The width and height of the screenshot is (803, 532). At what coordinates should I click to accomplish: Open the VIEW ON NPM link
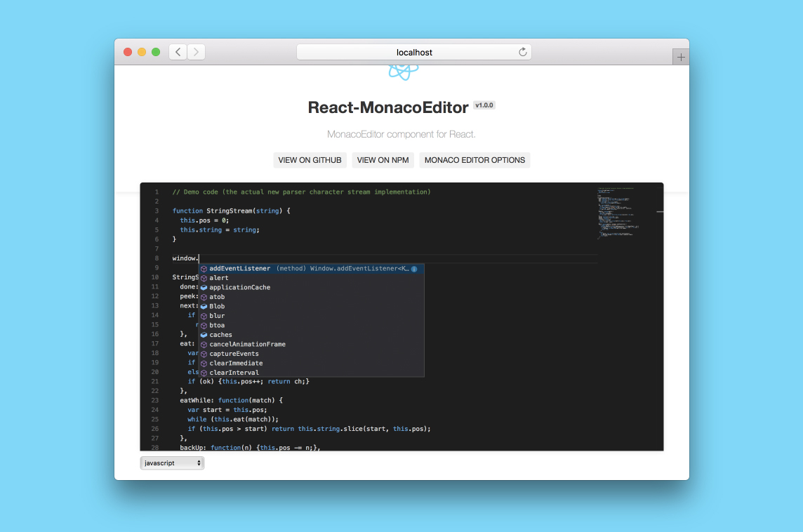click(x=383, y=160)
